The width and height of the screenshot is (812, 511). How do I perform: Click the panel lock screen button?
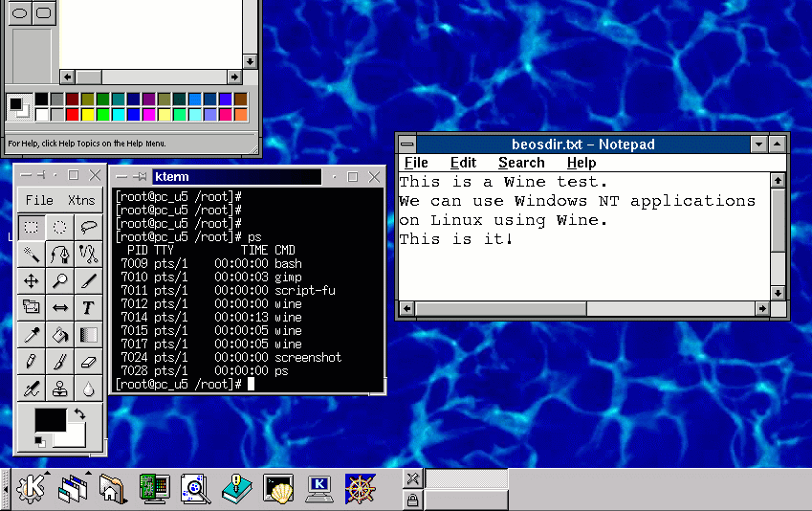pos(413,500)
